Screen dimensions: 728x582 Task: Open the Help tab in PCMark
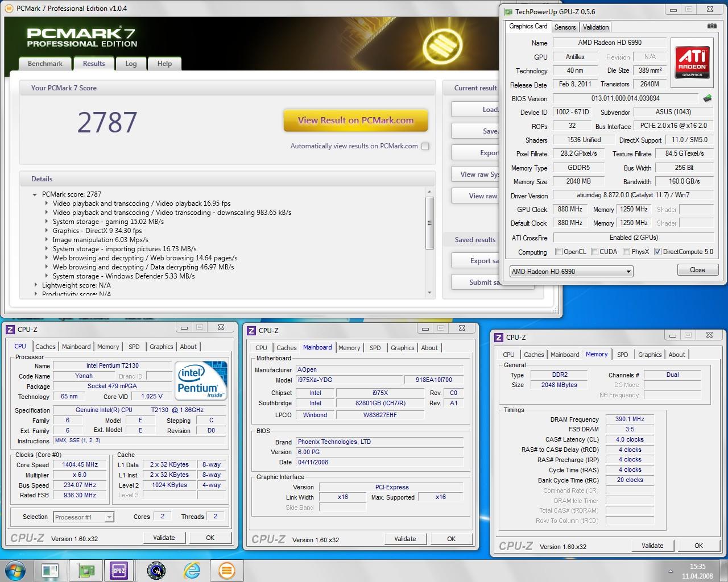click(164, 64)
